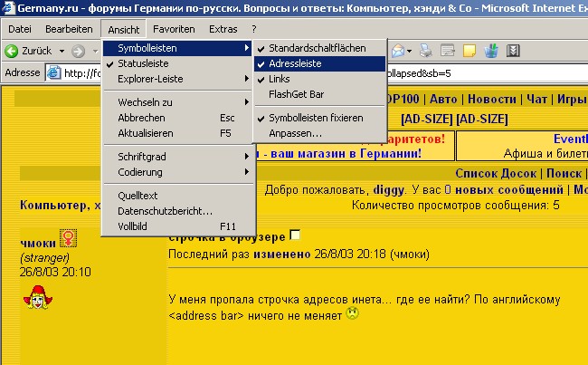Image resolution: width=588 pixels, height=365 pixels.
Task: Select Quelltext from the Ansicht menu
Action: (138, 195)
